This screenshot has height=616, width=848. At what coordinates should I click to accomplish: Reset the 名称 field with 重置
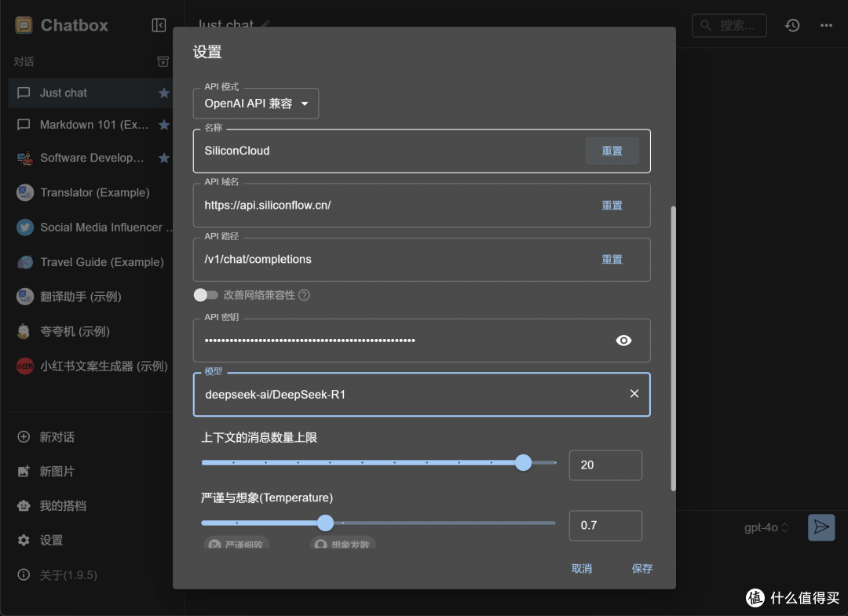pos(612,151)
